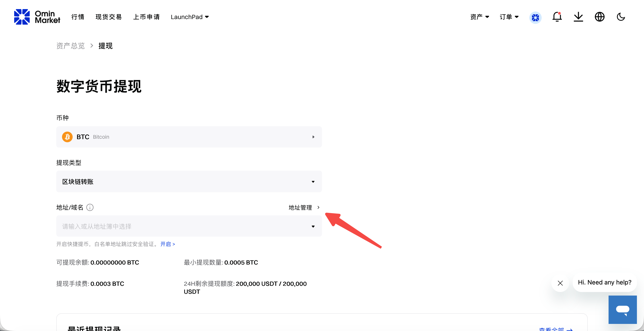This screenshot has width=644, height=331.
Task: Close the 'Need any help?' chat prompt
Action: tap(560, 283)
